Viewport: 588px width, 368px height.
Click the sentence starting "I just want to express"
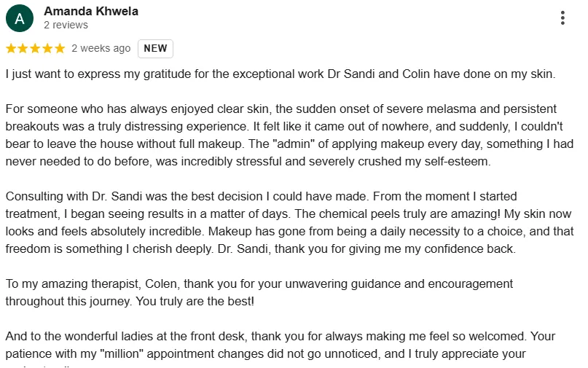pos(281,74)
